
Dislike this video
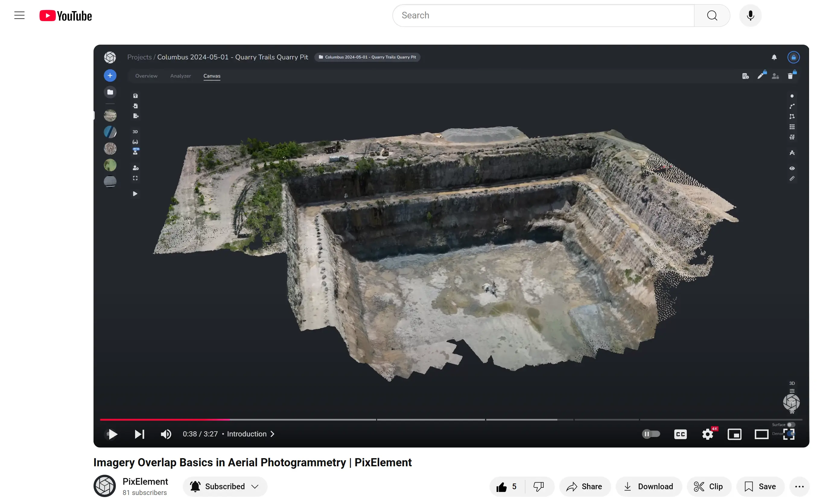539,486
